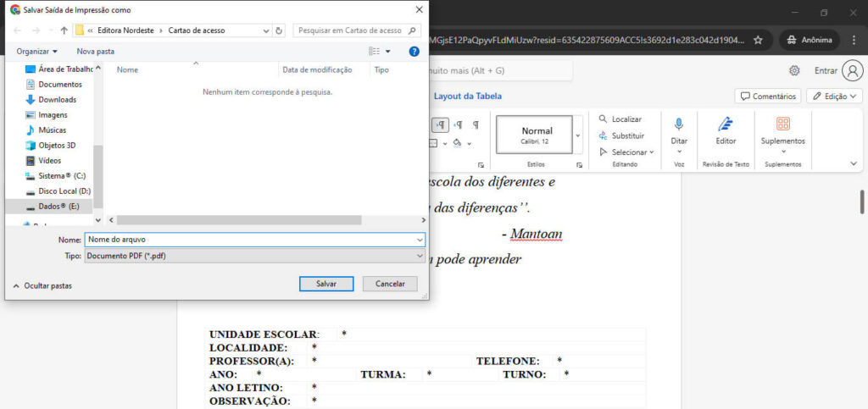Open the Selecionar dropdown
Screen dimensions: 868x409
pyautogui.click(x=626, y=152)
